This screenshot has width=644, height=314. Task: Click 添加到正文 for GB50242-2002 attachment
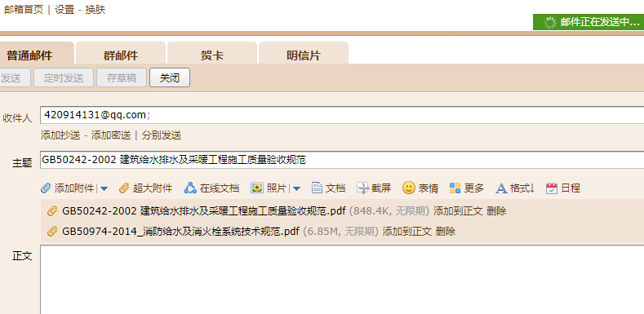[458, 211]
